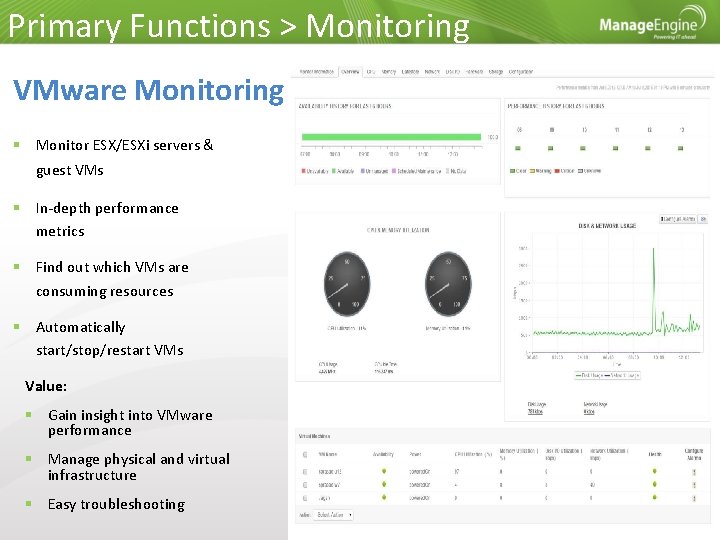Go to the Storage tab
This screenshot has width=720, height=540.
[x=495, y=72]
